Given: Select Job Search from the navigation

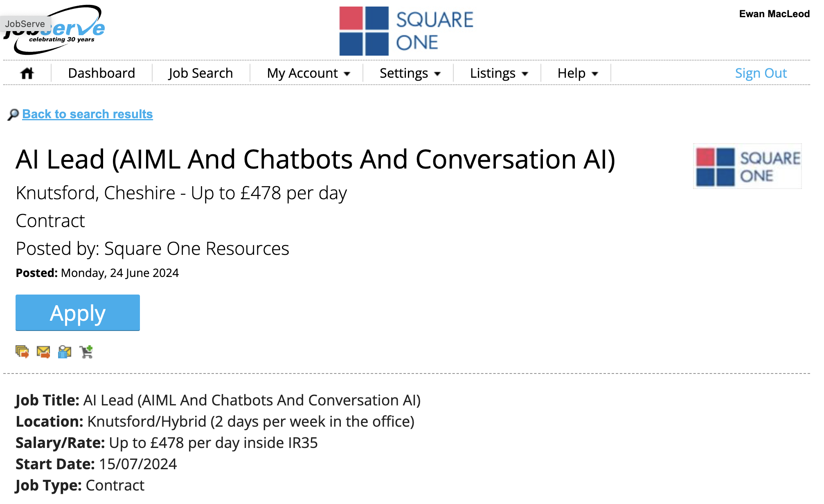Looking at the screenshot, I should [x=200, y=73].
